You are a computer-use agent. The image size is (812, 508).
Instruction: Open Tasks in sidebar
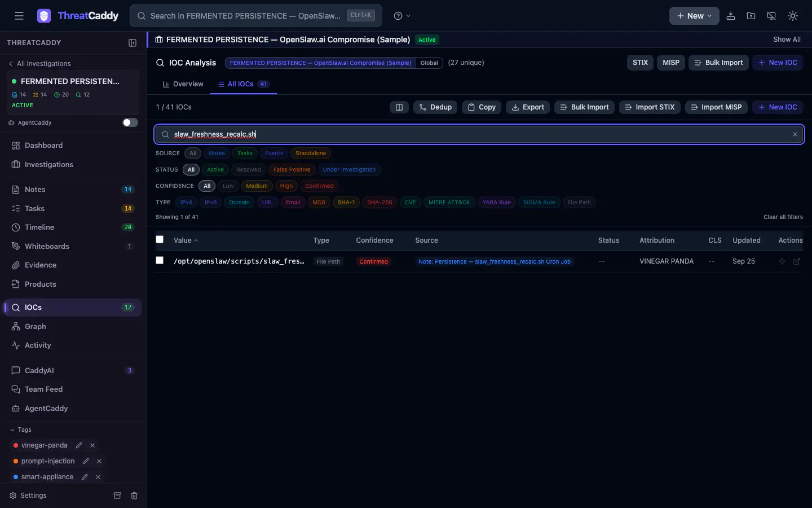click(73, 209)
